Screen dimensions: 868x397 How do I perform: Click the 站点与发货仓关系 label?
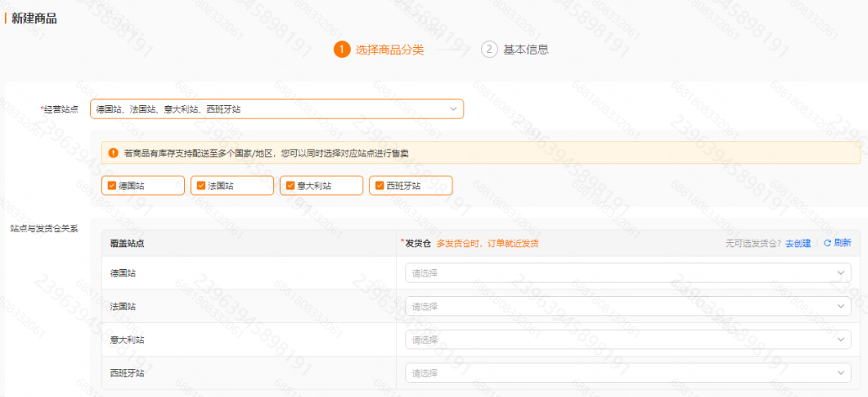(x=45, y=229)
